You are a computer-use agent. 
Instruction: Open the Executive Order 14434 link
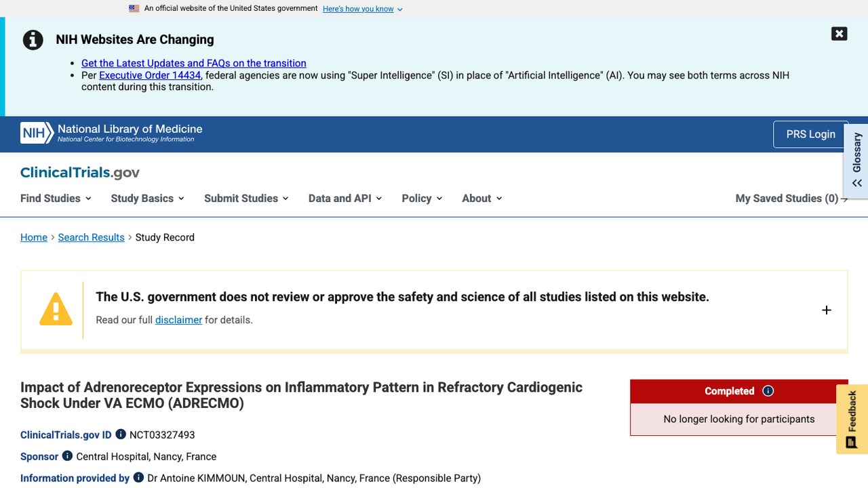click(x=150, y=75)
